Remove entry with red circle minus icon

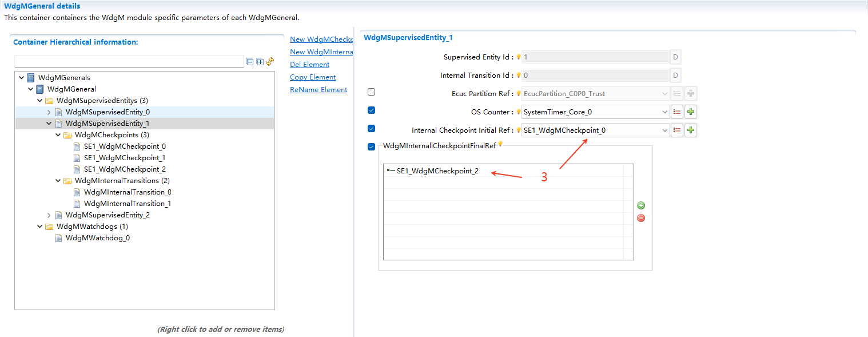(x=641, y=218)
